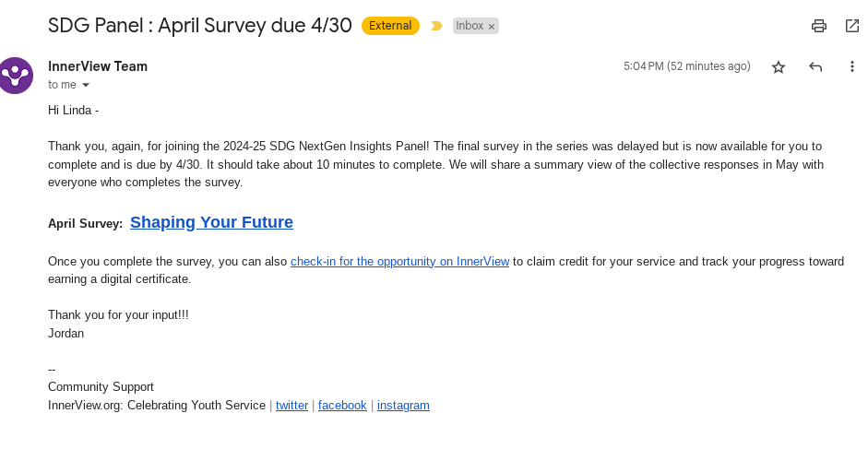The image size is (868, 449).
Task: Click the Reply arrow icon
Action: [815, 66]
